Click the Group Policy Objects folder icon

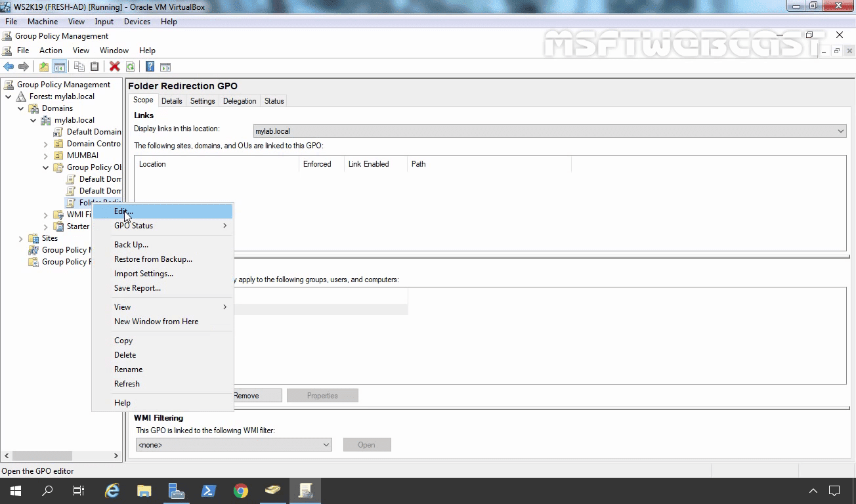[58, 167]
